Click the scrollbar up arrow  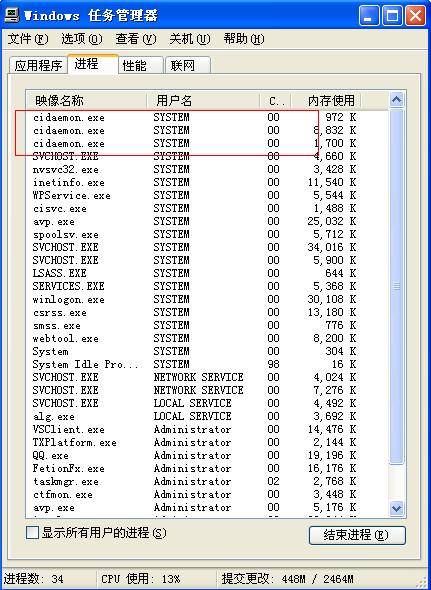click(396, 100)
